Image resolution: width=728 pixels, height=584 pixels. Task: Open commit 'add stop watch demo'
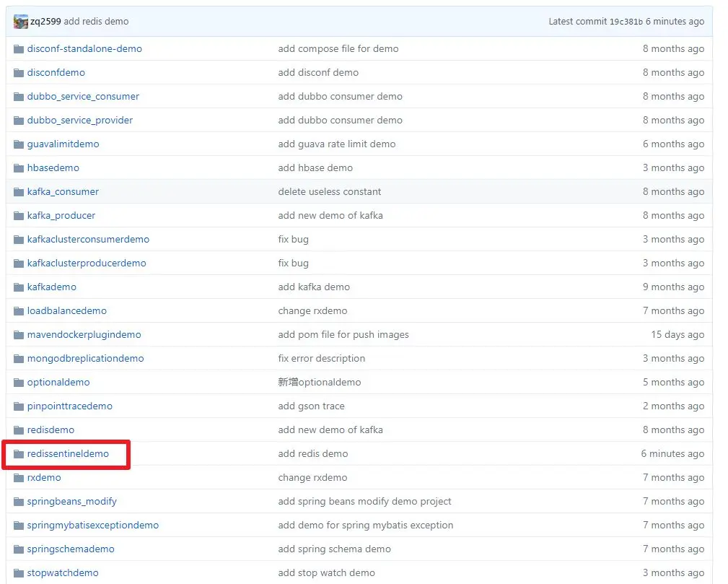[x=327, y=573]
